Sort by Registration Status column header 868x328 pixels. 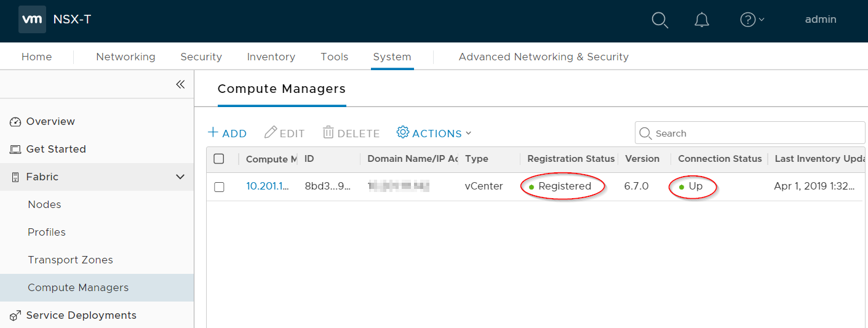pos(570,159)
